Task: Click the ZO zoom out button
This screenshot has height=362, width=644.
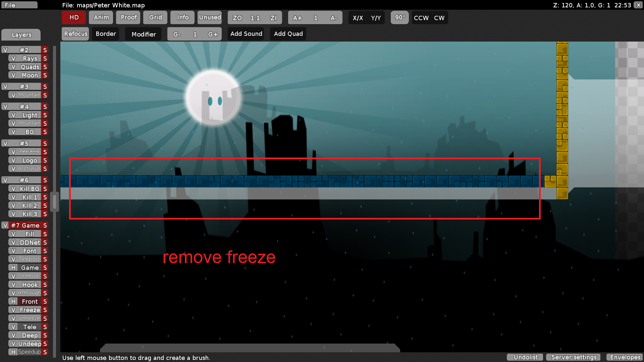Action: point(237,18)
